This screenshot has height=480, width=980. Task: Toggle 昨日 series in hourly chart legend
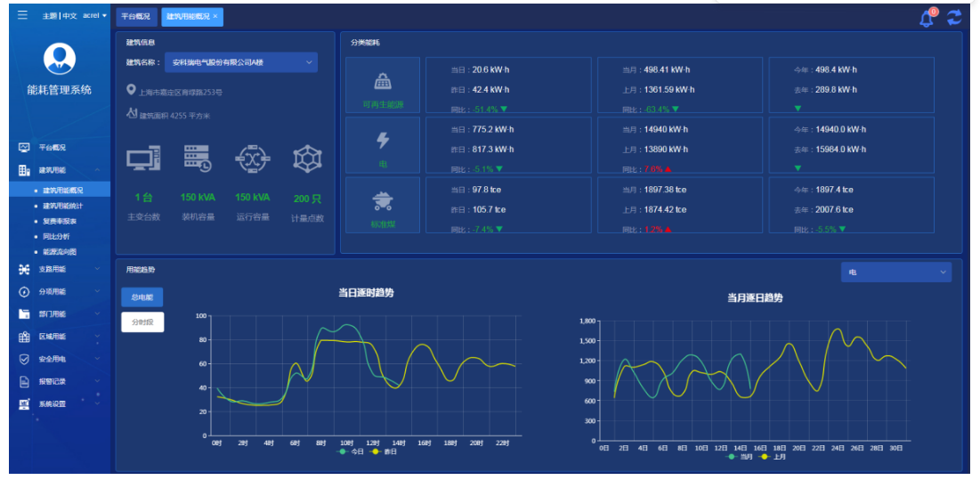pyautogui.click(x=385, y=452)
